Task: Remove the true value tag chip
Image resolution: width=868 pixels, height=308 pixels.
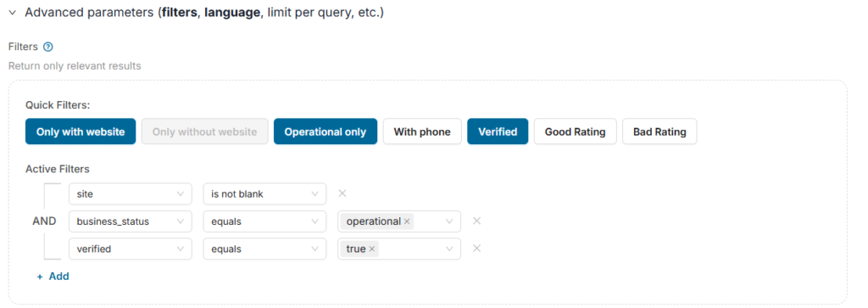Action: [x=372, y=249]
